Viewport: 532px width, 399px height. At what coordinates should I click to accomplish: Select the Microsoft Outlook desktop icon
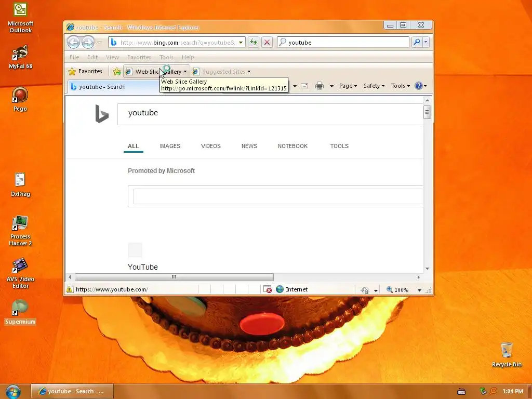[20, 18]
